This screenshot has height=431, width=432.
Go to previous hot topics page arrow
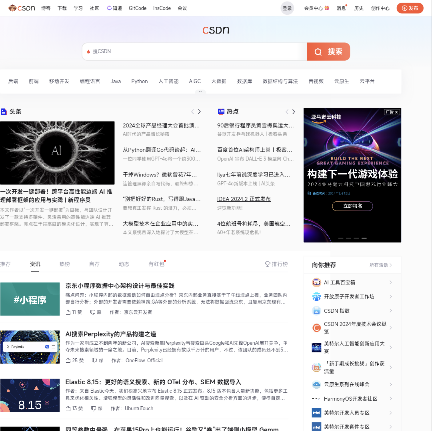point(287,112)
